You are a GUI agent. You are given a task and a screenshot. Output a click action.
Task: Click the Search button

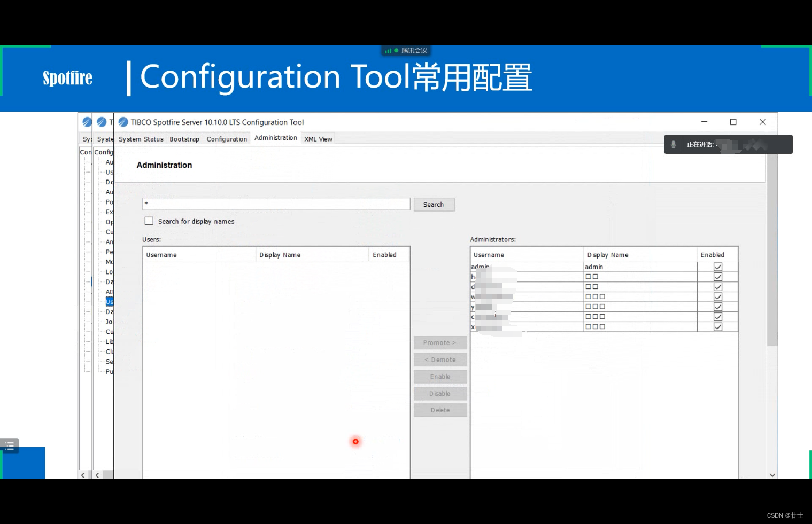click(x=434, y=205)
